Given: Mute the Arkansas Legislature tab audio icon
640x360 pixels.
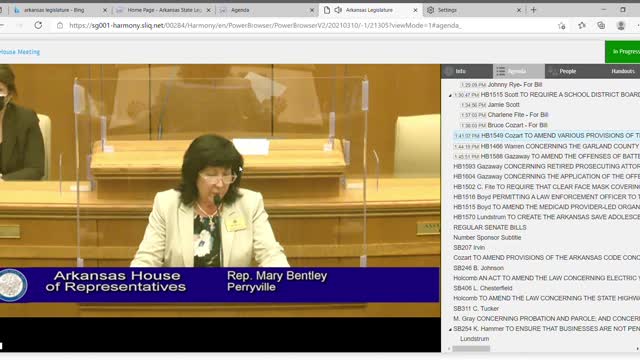Looking at the screenshot, I should (338, 10).
